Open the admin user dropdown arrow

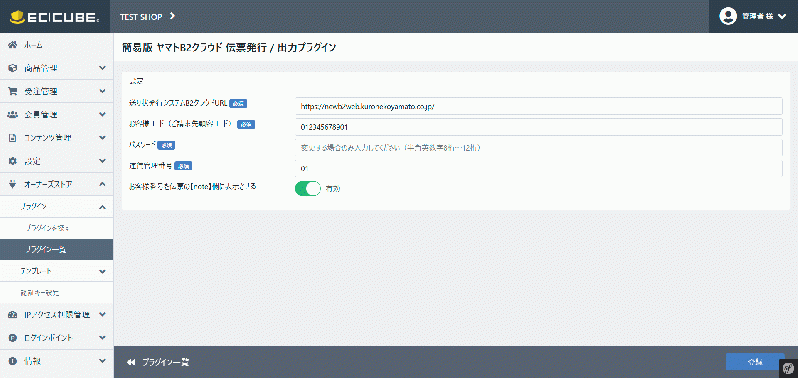coord(782,17)
